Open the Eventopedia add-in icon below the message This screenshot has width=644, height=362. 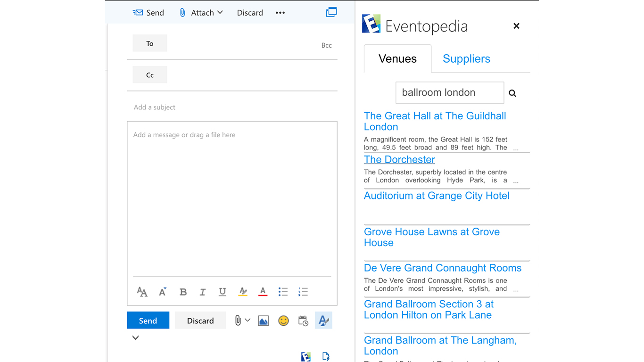pos(306,356)
